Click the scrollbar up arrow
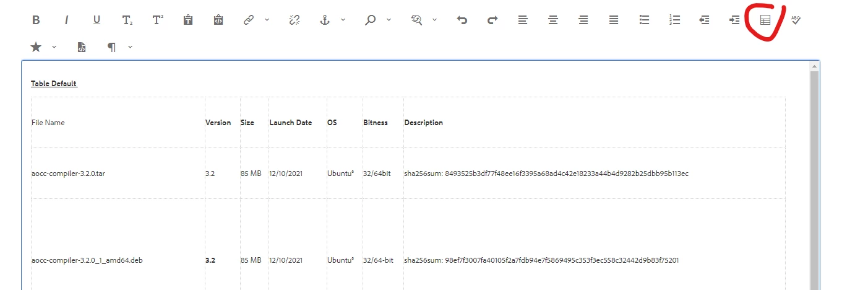The image size is (868, 290). click(x=814, y=66)
